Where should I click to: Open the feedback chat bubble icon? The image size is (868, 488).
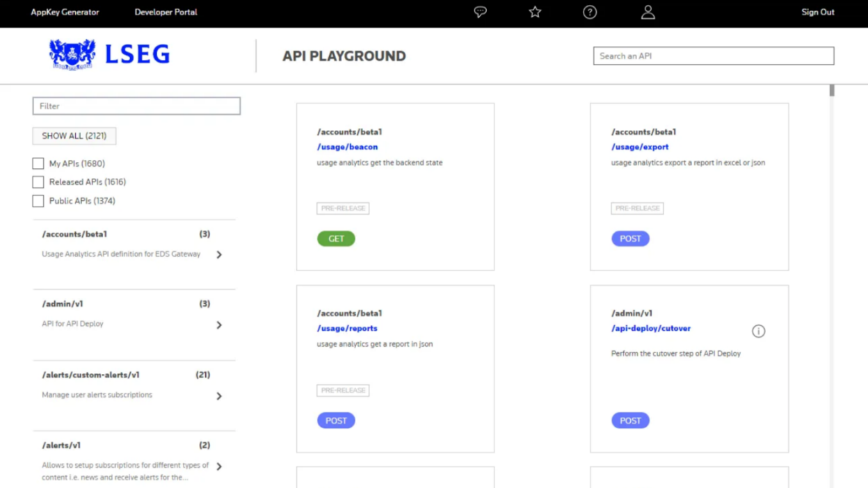pyautogui.click(x=480, y=12)
